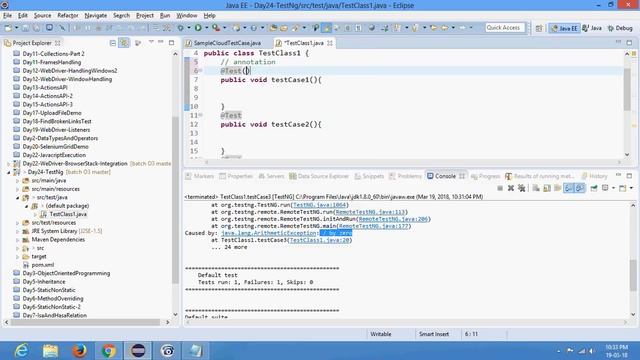
Task: Click the Run Last Tool icon with red toolbox
Action: [216, 28]
